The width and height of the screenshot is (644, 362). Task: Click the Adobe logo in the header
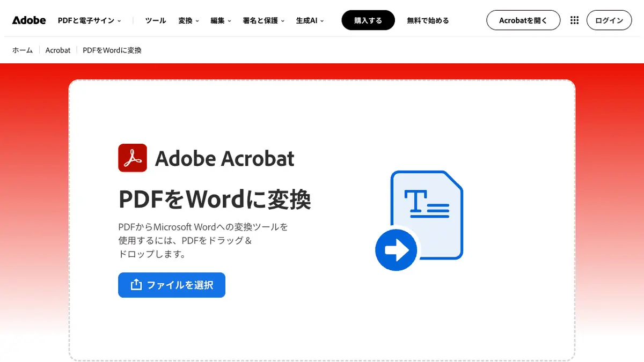(29, 20)
